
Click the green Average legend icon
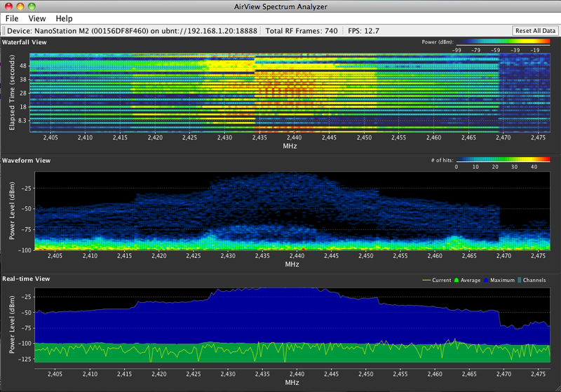pyautogui.click(x=458, y=280)
